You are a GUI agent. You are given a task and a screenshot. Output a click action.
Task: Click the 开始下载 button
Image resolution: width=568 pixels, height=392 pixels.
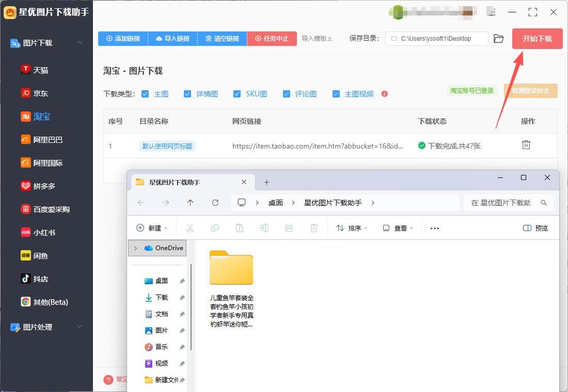(537, 39)
